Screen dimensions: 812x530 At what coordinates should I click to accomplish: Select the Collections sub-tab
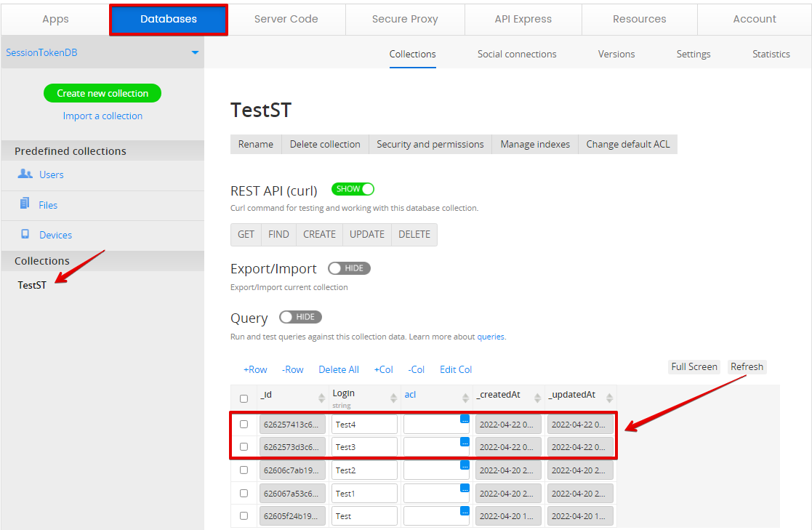413,54
